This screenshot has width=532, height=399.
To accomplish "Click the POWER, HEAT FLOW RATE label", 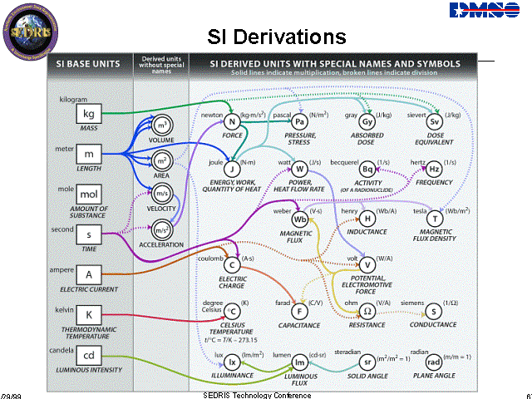I will [x=299, y=186].
